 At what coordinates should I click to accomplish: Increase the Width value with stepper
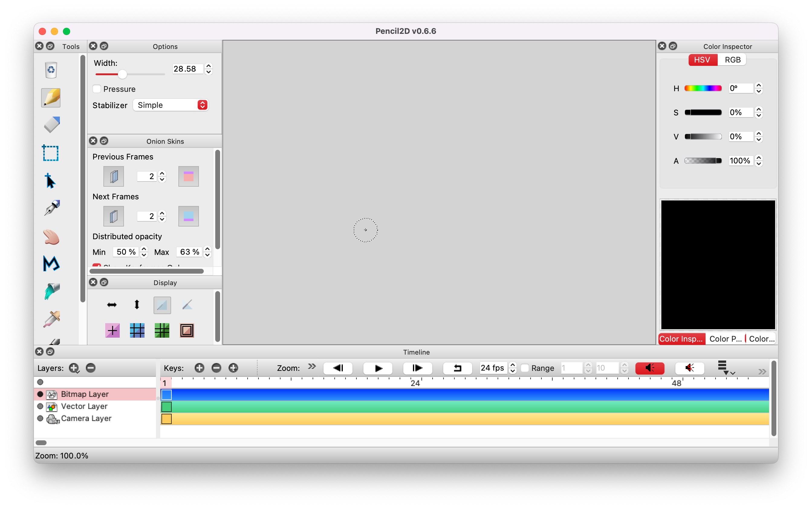coord(209,66)
